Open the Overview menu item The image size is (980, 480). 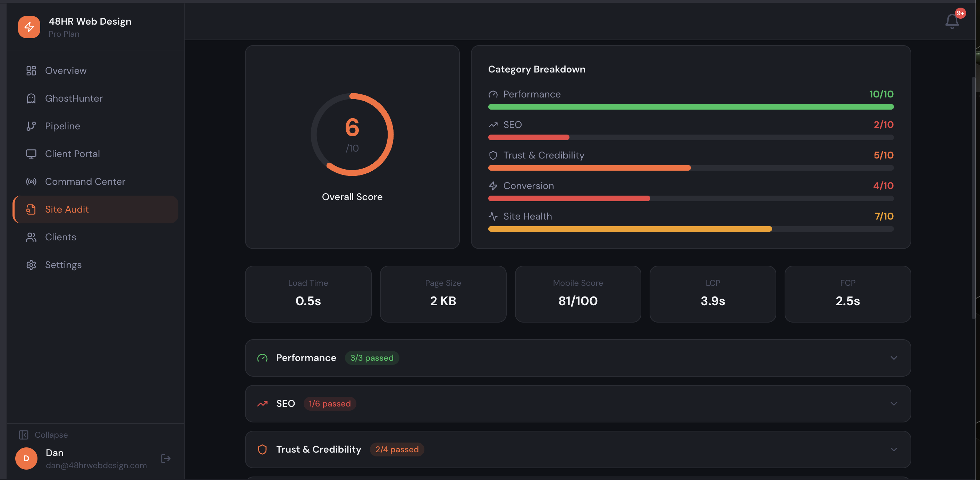pos(66,71)
